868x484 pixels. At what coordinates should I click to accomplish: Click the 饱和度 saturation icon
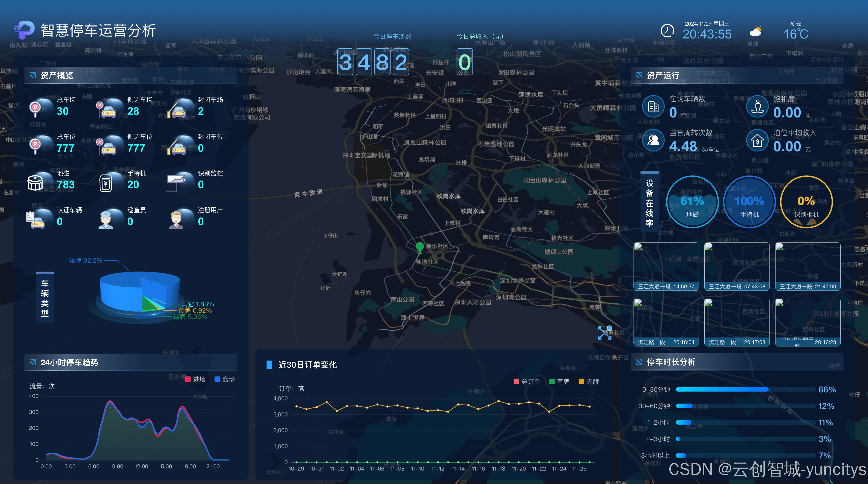pyautogui.click(x=757, y=107)
